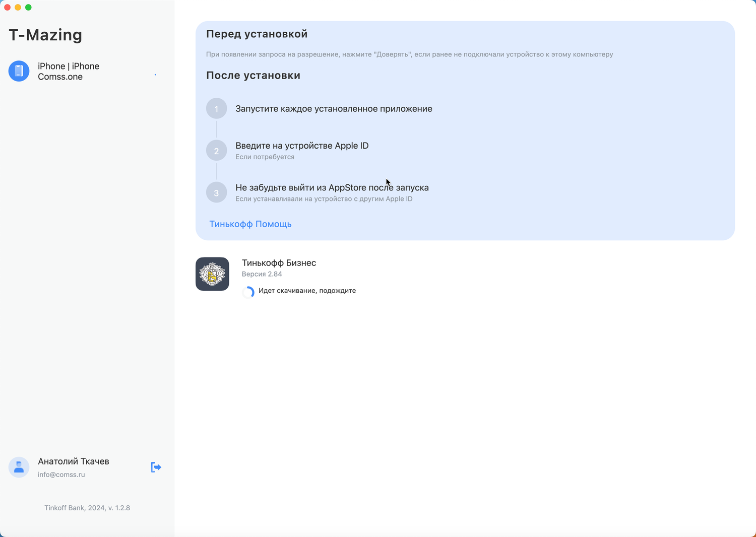This screenshot has height=537, width=756.
Task: Click the user name Анатолий Ткачев
Action: coord(74,461)
